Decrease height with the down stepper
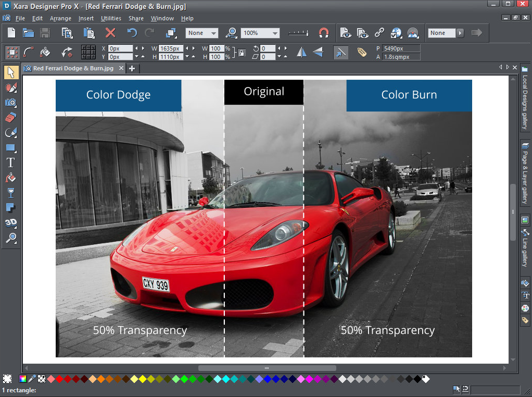Viewport: 532px width, 397px height. [x=187, y=57]
